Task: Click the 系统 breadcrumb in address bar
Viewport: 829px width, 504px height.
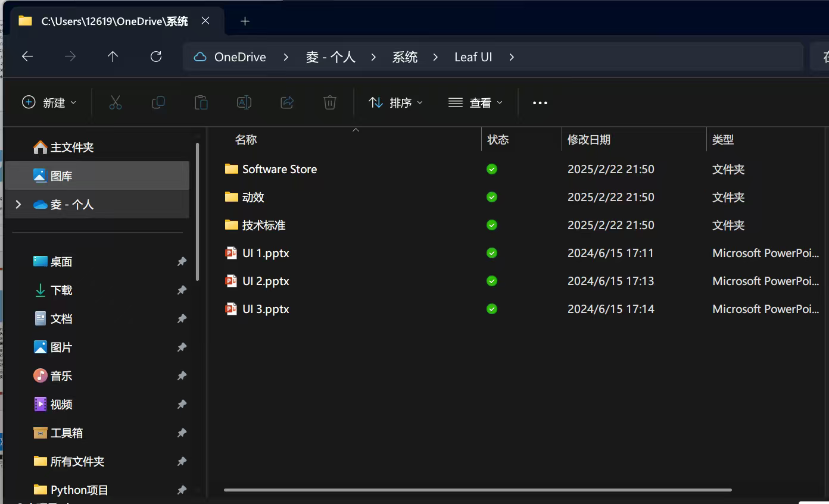Action: [404, 57]
